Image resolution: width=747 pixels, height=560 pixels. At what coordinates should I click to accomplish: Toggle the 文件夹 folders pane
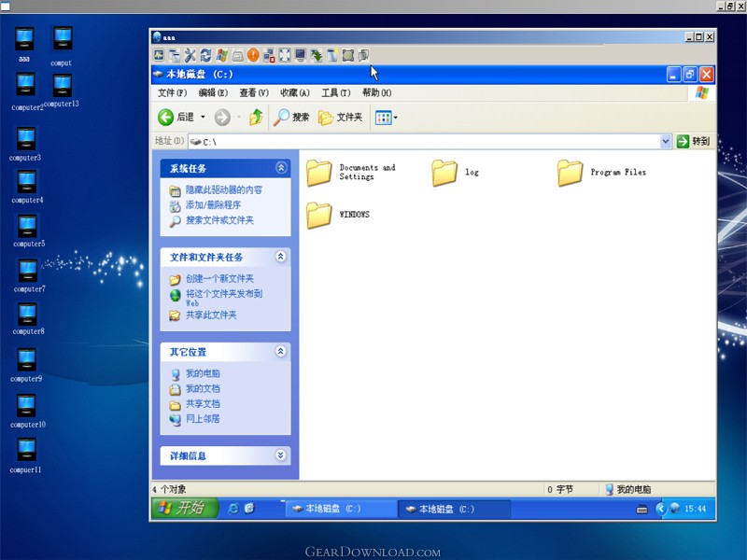click(x=340, y=118)
